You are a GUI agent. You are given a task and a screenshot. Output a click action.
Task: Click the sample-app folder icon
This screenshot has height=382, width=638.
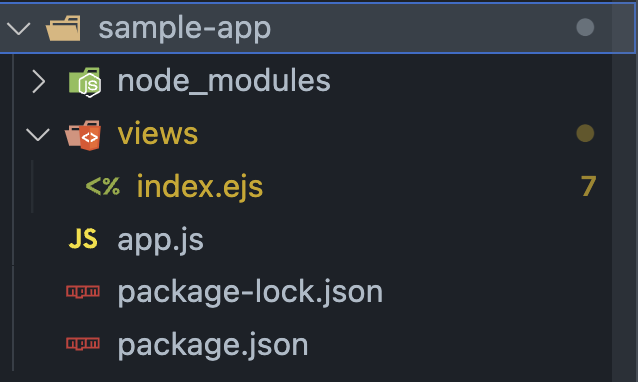click(x=63, y=28)
